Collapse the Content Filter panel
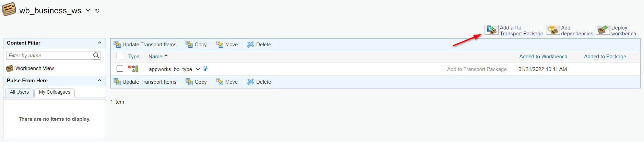Viewport: 644px width, 142px height. point(99,43)
